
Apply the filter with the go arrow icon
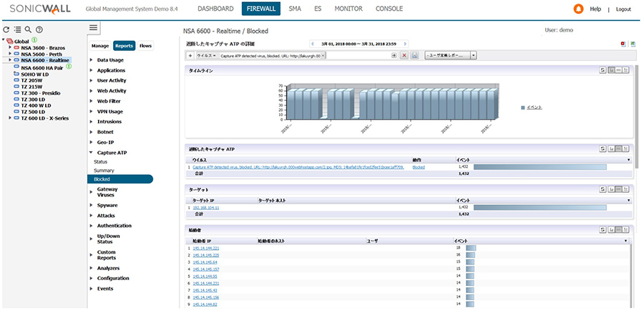tap(394, 55)
